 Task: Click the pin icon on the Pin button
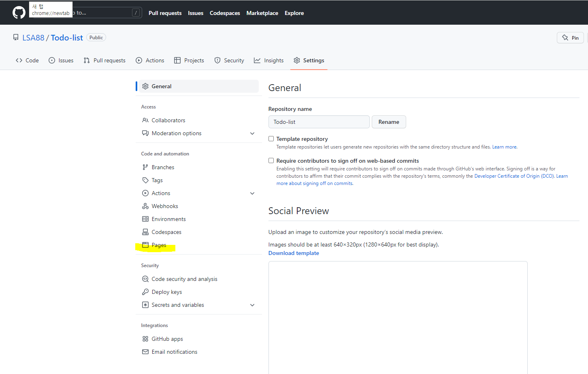565,38
